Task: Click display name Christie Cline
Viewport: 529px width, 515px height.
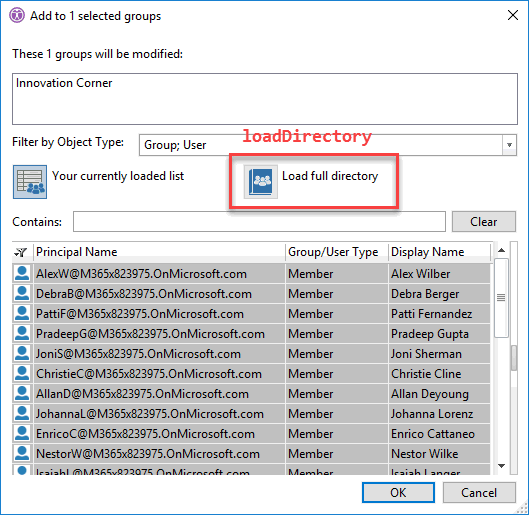Action: tap(426, 374)
